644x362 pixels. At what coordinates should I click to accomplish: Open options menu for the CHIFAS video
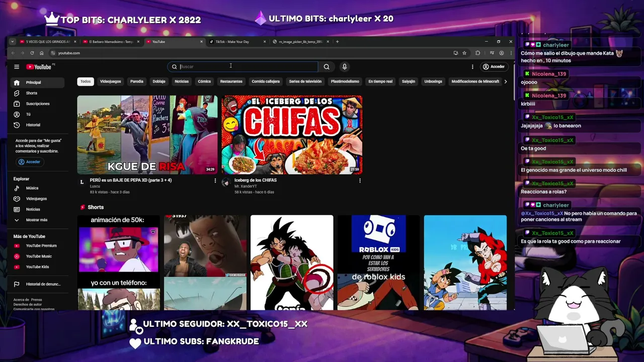(x=360, y=180)
